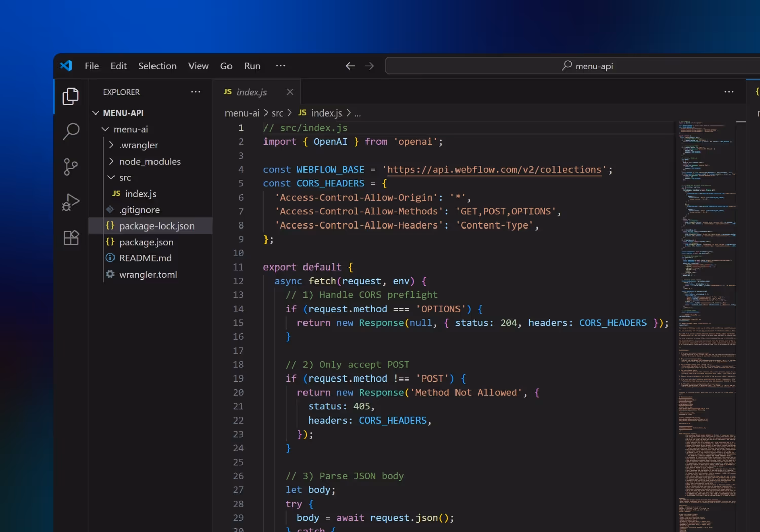Show hidden menu items via menu ellipsis

coord(280,66)
